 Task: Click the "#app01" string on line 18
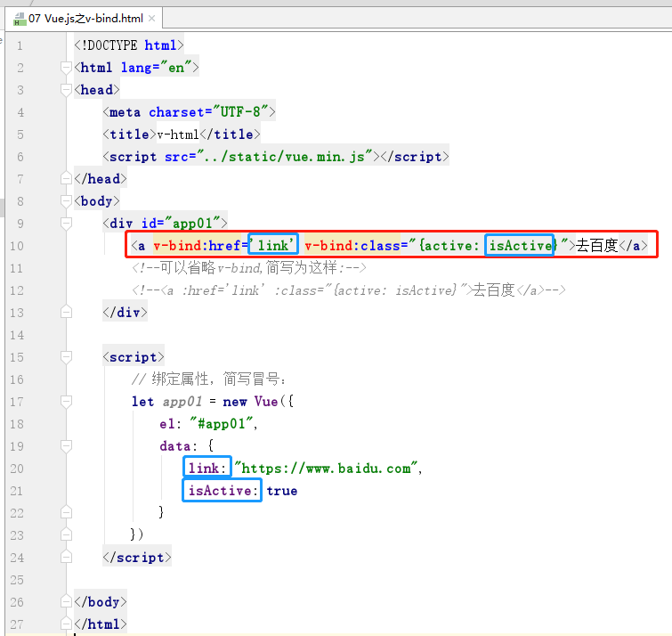pyautogui.click(x=222, y=424)
